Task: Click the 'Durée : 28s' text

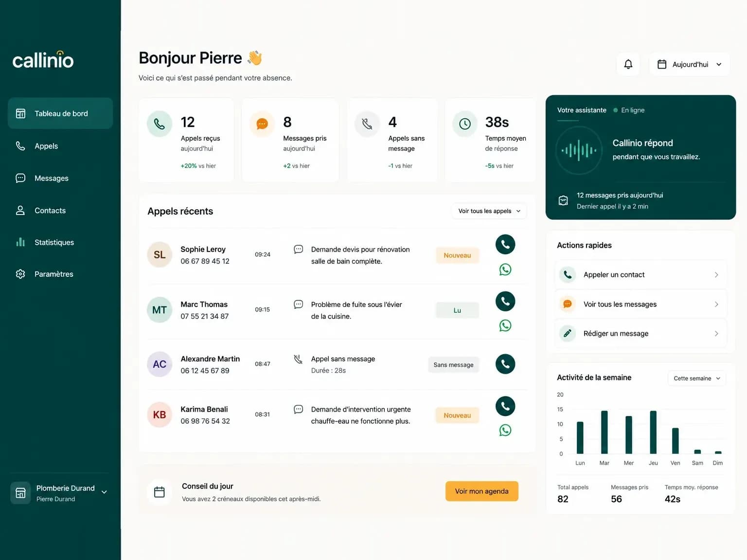Action: (x=328, y=371)
